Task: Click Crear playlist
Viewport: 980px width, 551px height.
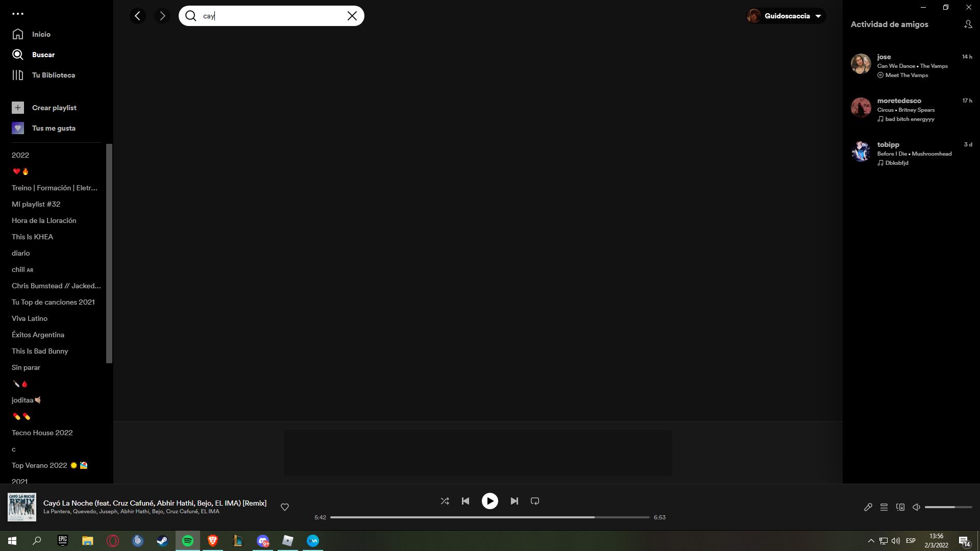Action: click(54, 108)
